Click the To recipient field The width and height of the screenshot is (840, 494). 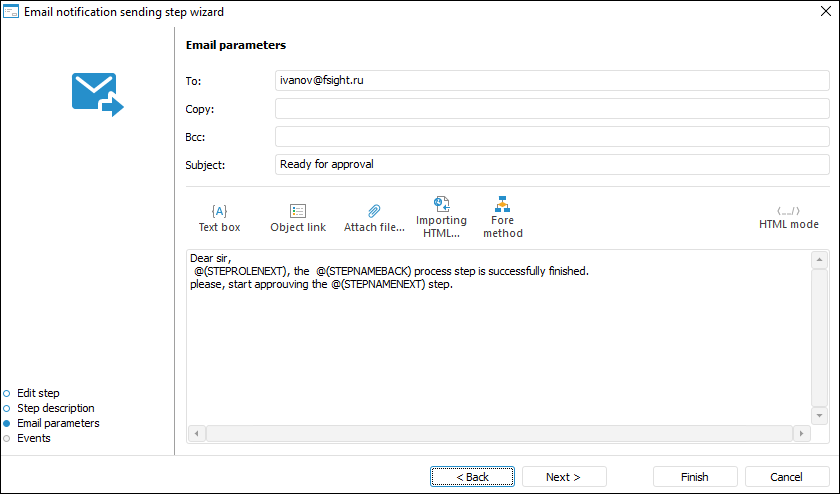pyautogui.click(x=552, y=80)
